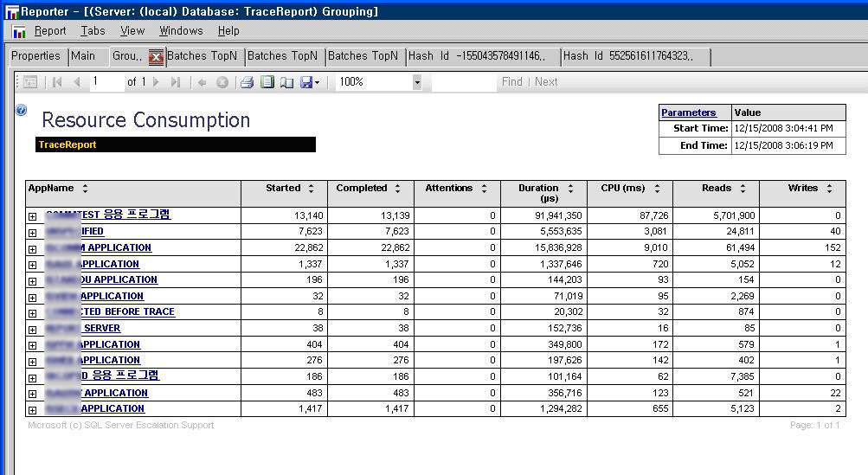
Task: Click the current page number field
Action: click(x=106, y=82)
